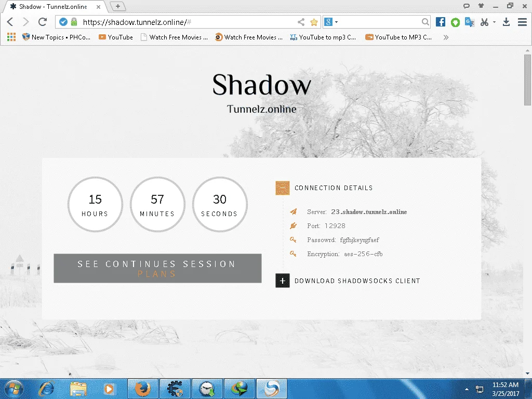The width and height of the screenshot is (532, 399).
Task: Click the blue verified check icon in address bar
Action: pos(63,22)
